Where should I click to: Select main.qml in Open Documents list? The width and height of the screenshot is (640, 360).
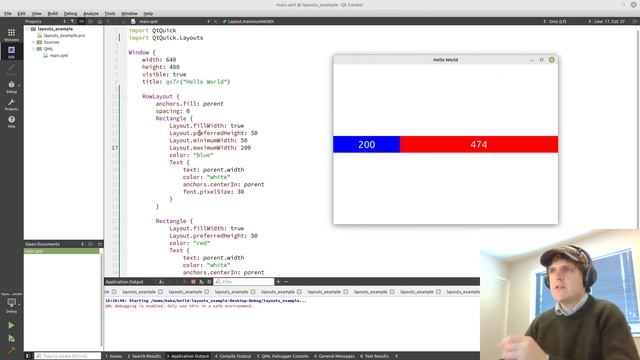[61, 251]
